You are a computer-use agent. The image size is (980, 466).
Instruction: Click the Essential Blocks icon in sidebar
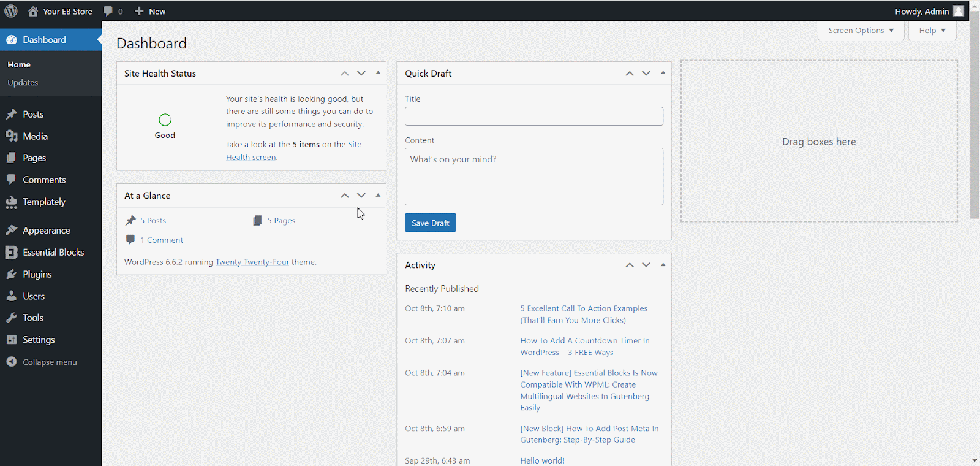pos(12,252)
